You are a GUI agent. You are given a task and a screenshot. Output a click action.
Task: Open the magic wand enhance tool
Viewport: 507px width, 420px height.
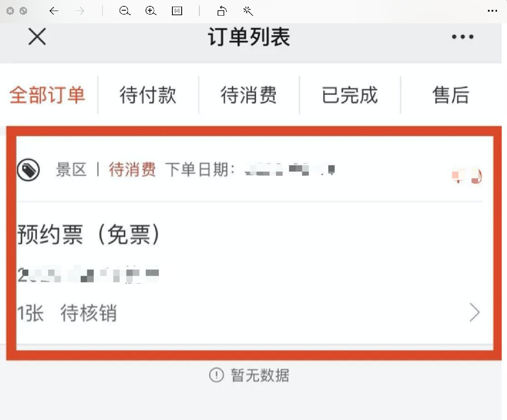click(x=248, y=11)
